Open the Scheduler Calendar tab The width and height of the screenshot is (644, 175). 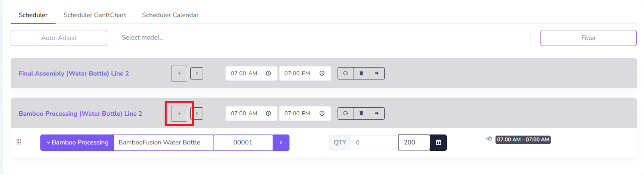tap(170, 15)
